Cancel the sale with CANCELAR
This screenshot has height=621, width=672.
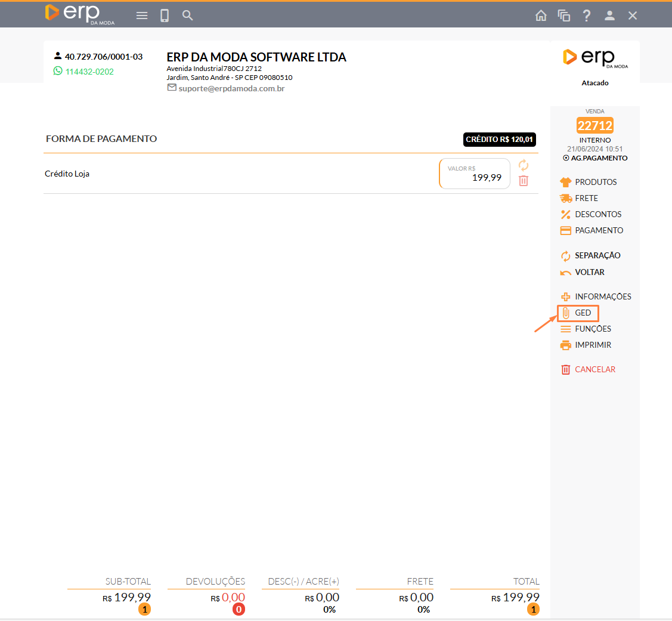click(x=594, y=369)
